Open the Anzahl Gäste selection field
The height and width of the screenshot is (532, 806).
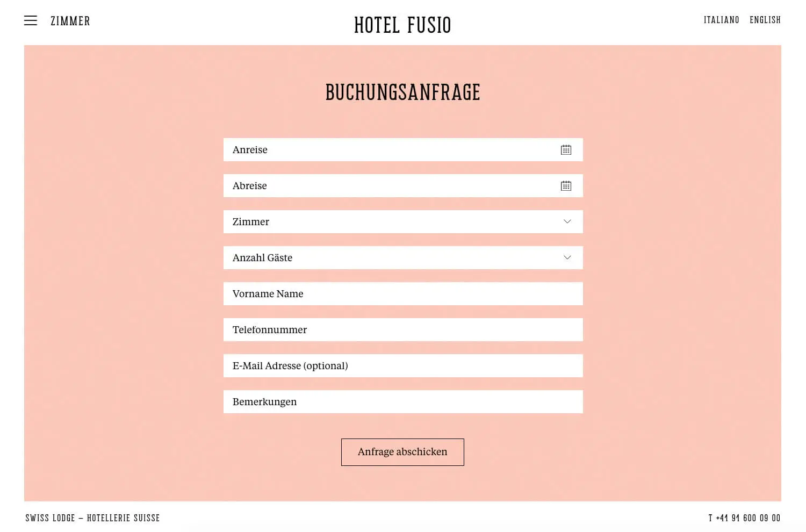pos(387,257)
